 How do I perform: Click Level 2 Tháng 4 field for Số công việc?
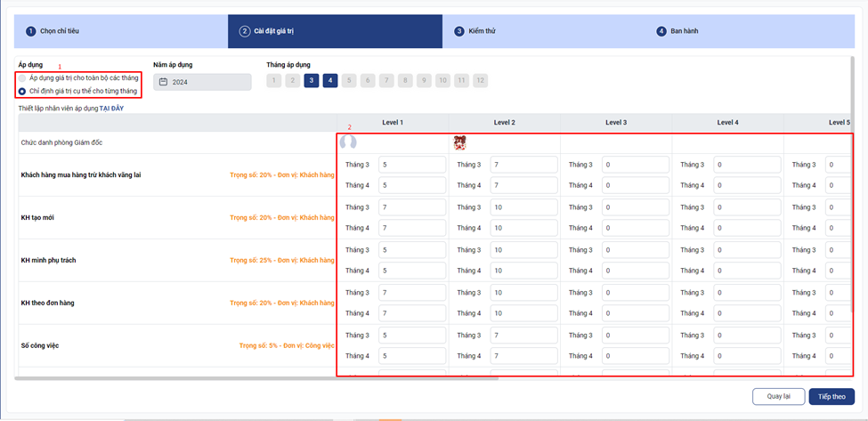point(523,356)
